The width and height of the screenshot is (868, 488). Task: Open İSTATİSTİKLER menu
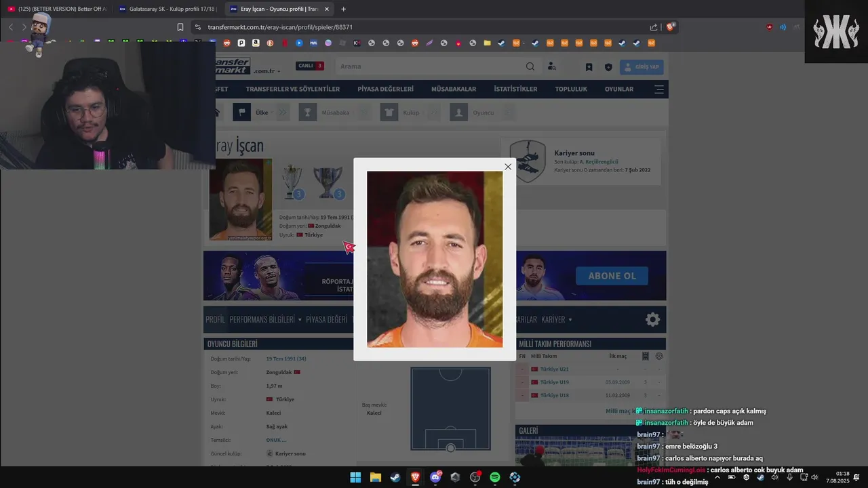click(515, 89)
